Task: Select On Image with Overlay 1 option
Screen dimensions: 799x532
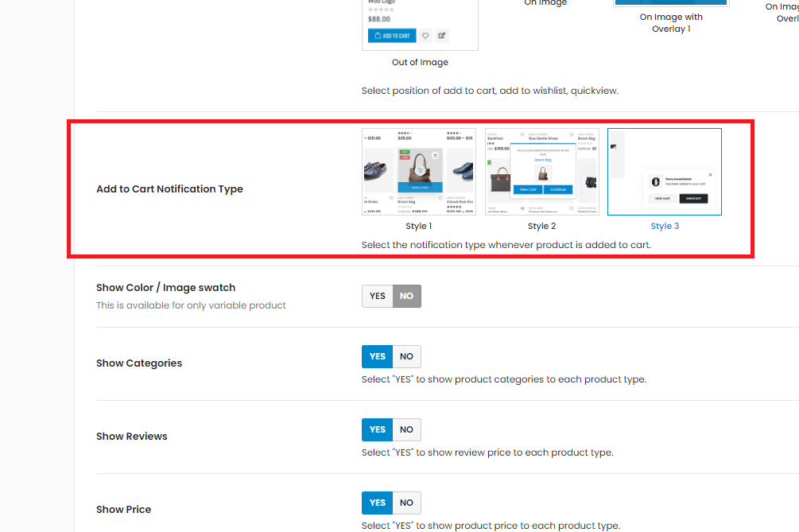Action: pyautogui.click(x=671, y=23)
